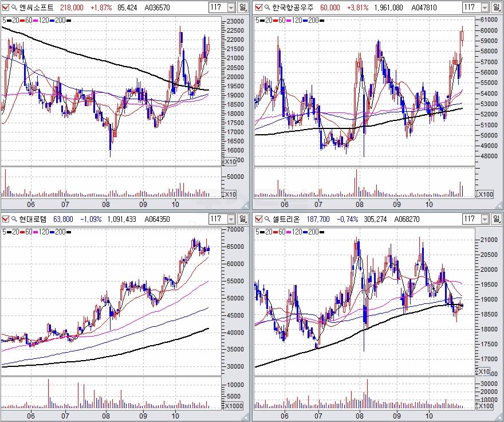Click the 117 bar count field on 한국항공우주

tap(470, 7)
